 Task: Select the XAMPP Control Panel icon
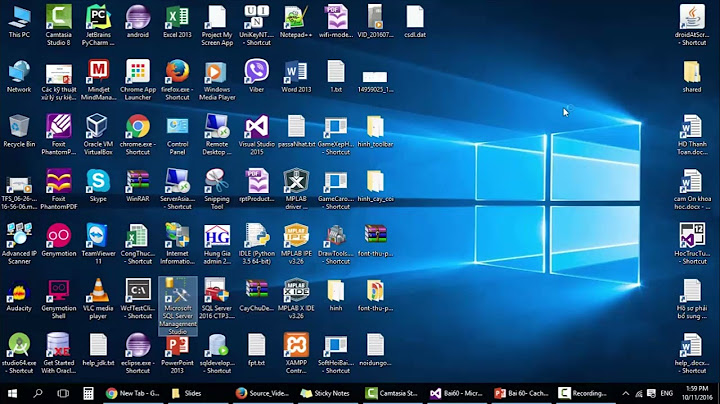pos(296,352)
